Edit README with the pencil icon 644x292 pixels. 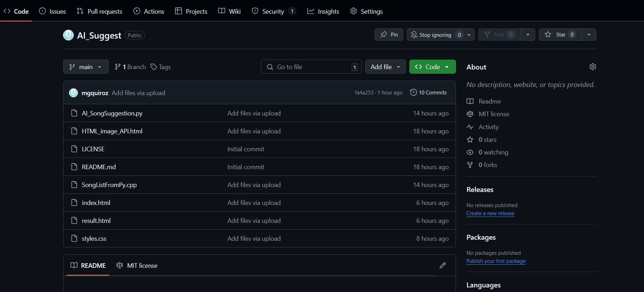coord(443,265)
